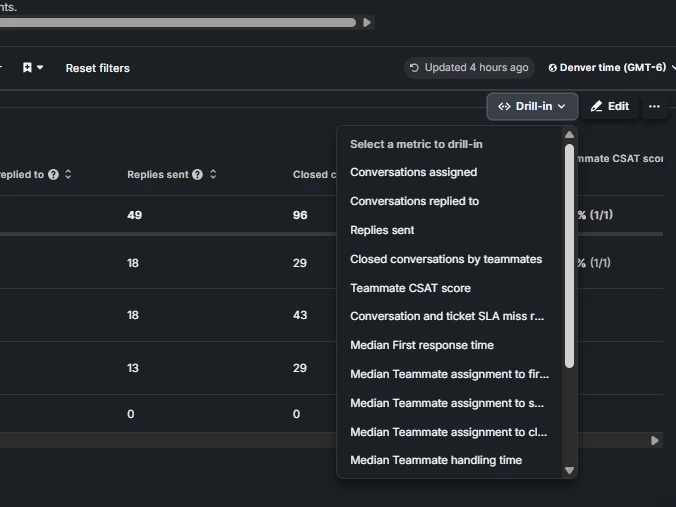This screenshot has width=676, height=507.
Task: Click the refresh icon beside Updated 4 hours ago
Action: (414, 68)
